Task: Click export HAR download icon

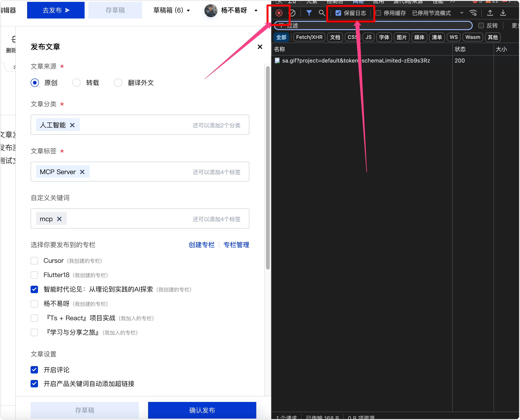Action: [x=503, y=13]
